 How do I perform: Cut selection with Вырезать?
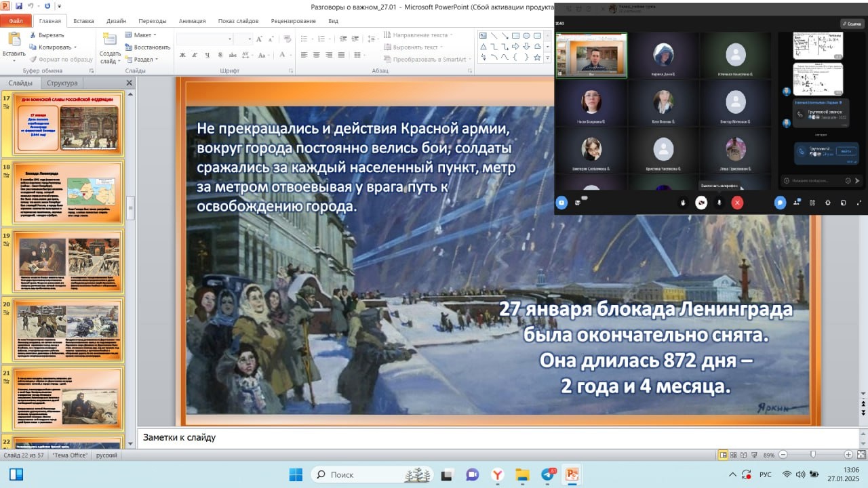(x=47, y=35)
